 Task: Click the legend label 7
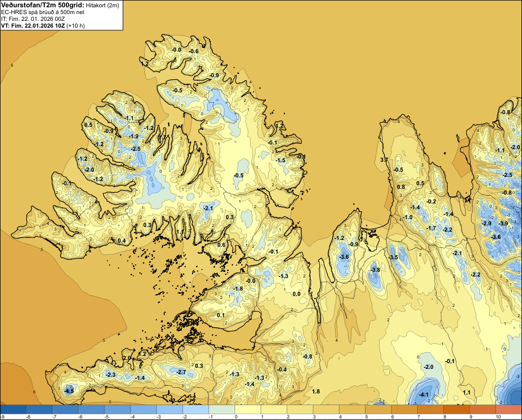419,417
